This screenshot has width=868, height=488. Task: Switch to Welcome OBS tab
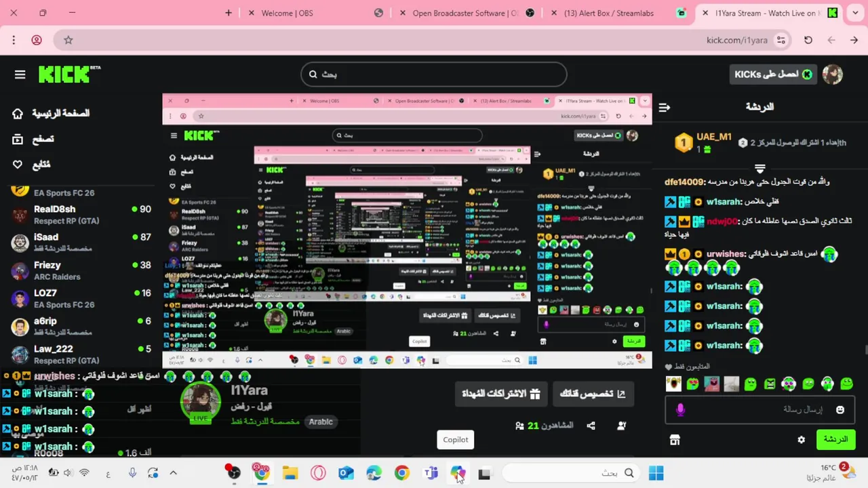[x=312, y=13]
